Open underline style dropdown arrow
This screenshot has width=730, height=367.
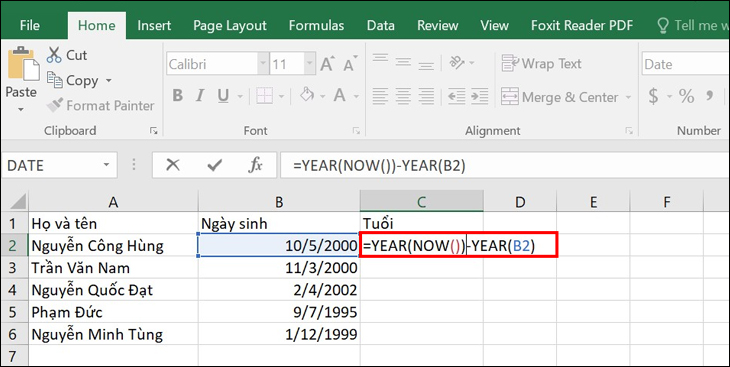[240, 97]
